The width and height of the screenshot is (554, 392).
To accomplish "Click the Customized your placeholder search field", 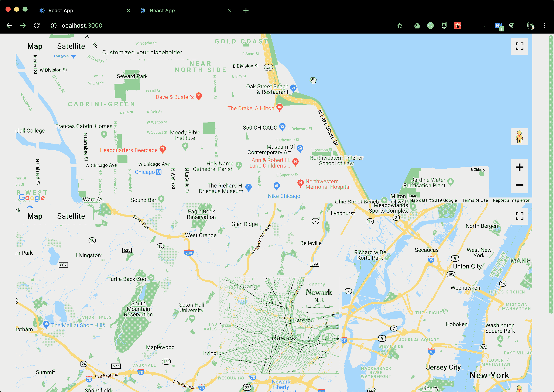I will [x=142, y=52].
